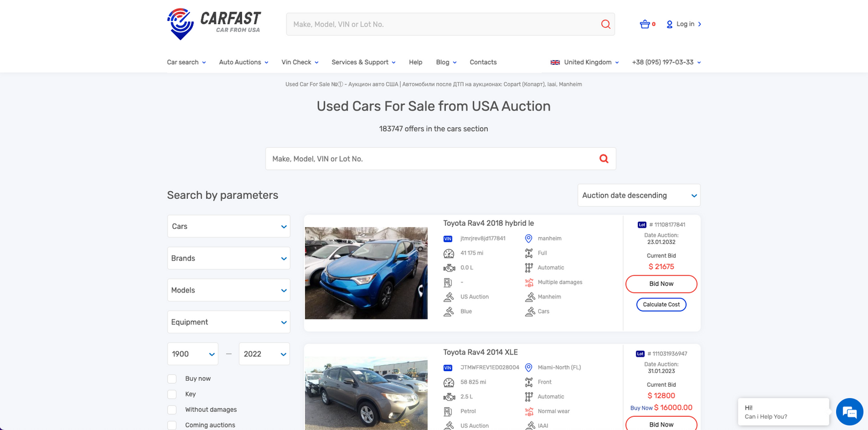
Task: Open the Auto Auctions menu
Action: coord(243,62)
